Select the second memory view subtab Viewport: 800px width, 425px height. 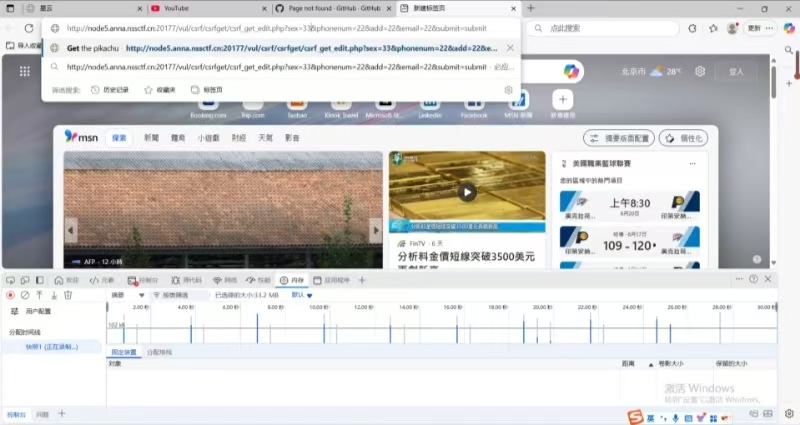[x=159, y=352]
